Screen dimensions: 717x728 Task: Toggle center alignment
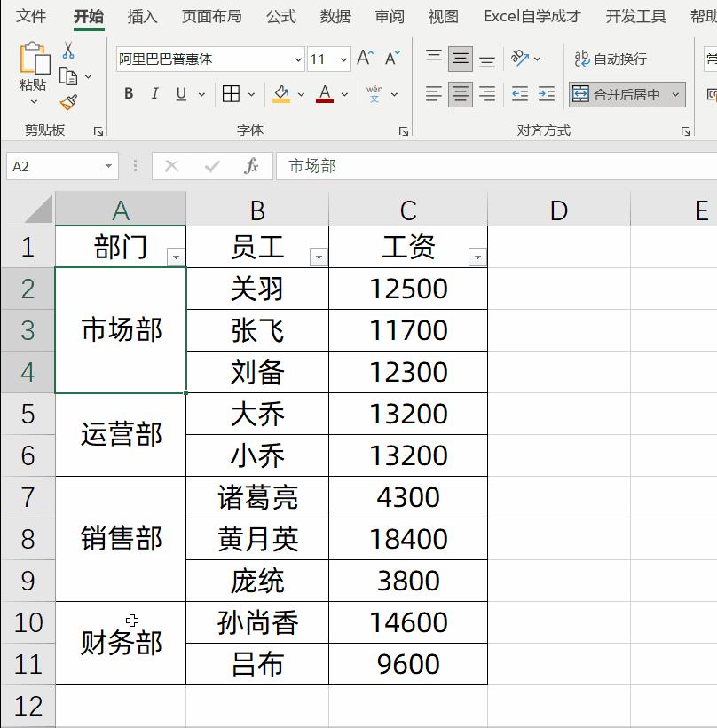tap(459, 93)
